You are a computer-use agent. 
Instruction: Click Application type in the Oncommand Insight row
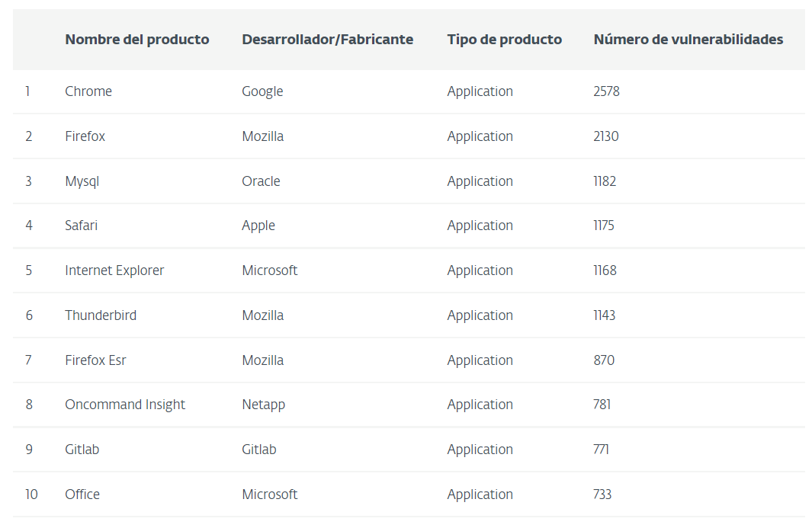(480, 405)
